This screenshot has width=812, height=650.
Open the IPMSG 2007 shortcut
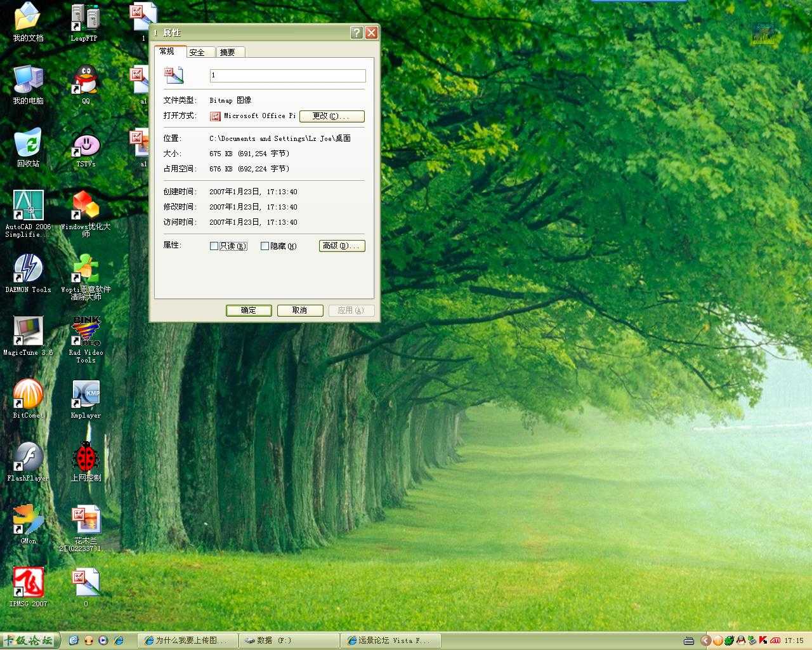pos(28,587)
